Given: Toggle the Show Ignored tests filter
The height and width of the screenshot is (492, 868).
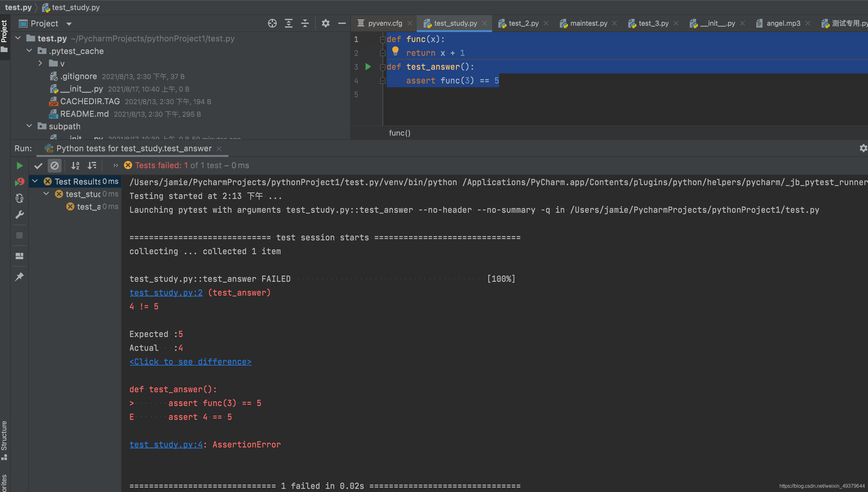Looking at the screenshot, I should tap(54, 166).
